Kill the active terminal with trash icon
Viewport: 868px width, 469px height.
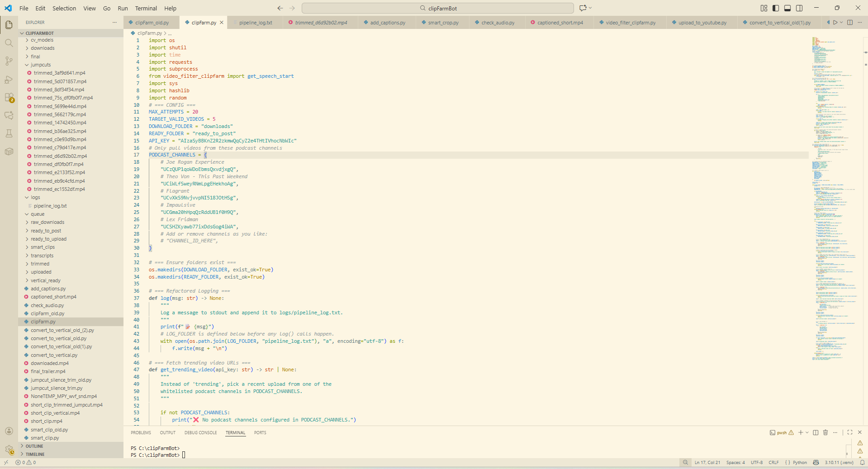coord(825,433)
